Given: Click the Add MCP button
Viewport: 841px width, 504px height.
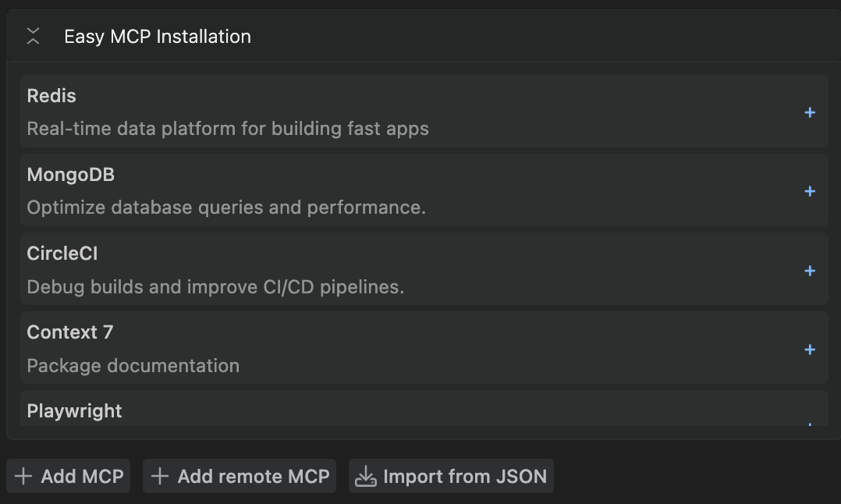Looking at the screenshot, I should 69,476.
